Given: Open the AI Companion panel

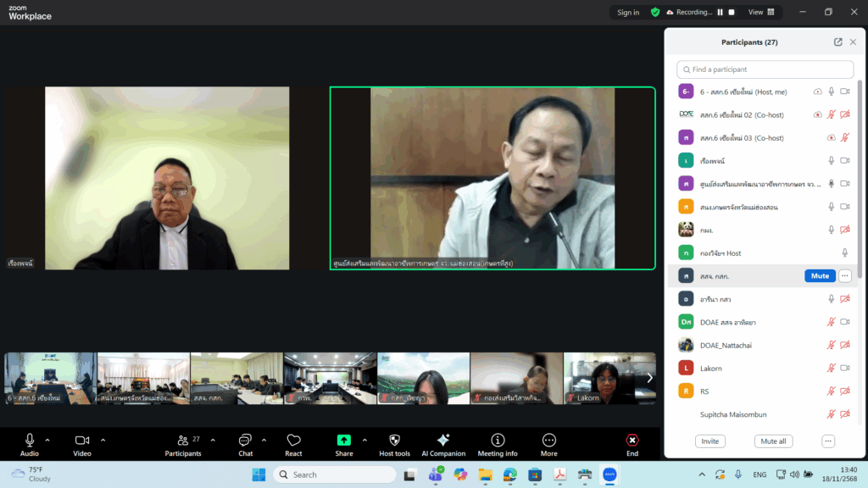Looking at the screenshot, I should click(442, 441).
